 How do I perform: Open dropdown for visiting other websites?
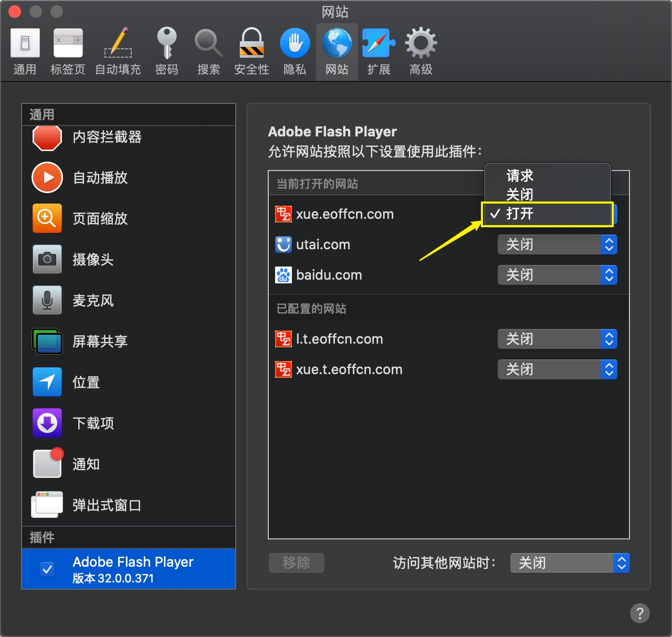569,563
